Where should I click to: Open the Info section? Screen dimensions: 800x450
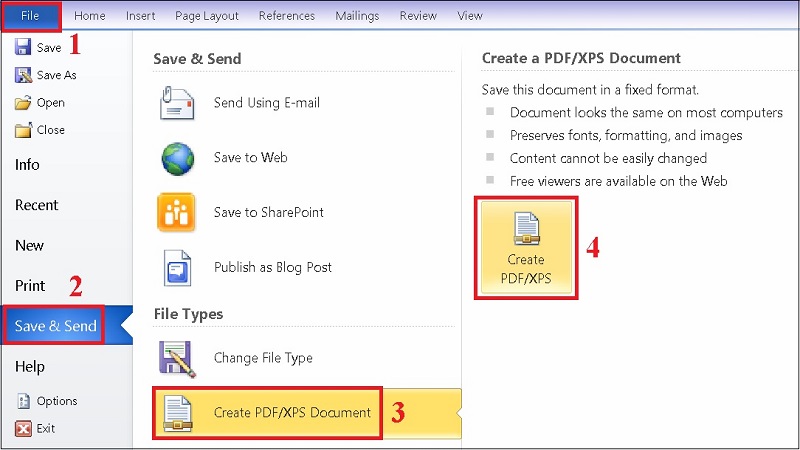[27, 164]
